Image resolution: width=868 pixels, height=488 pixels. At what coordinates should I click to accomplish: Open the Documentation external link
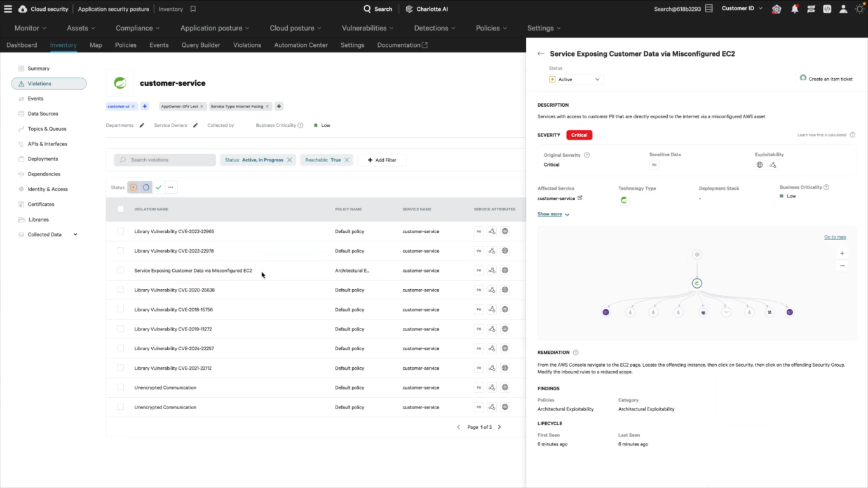(402, 45)
